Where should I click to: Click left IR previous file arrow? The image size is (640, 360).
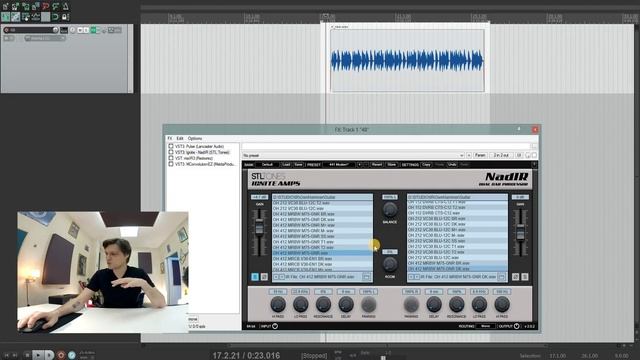(276, 277)
